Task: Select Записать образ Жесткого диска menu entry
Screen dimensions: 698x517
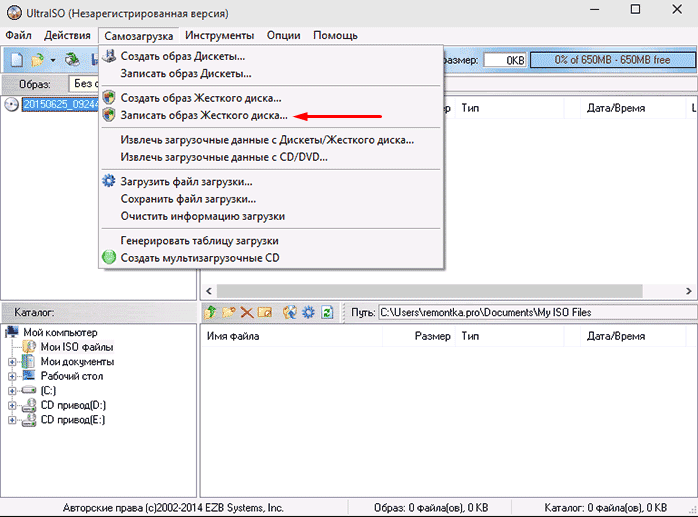Action: [x=203, y=116]
